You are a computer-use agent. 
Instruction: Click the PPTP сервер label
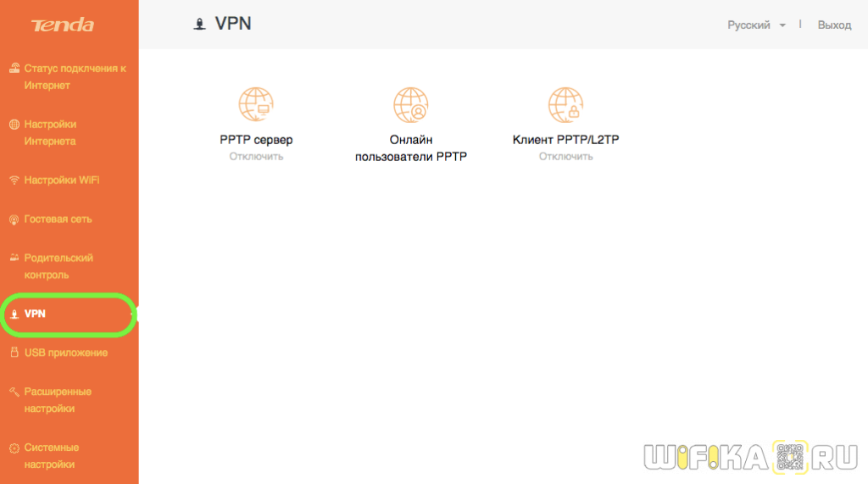tap(256, 140)
